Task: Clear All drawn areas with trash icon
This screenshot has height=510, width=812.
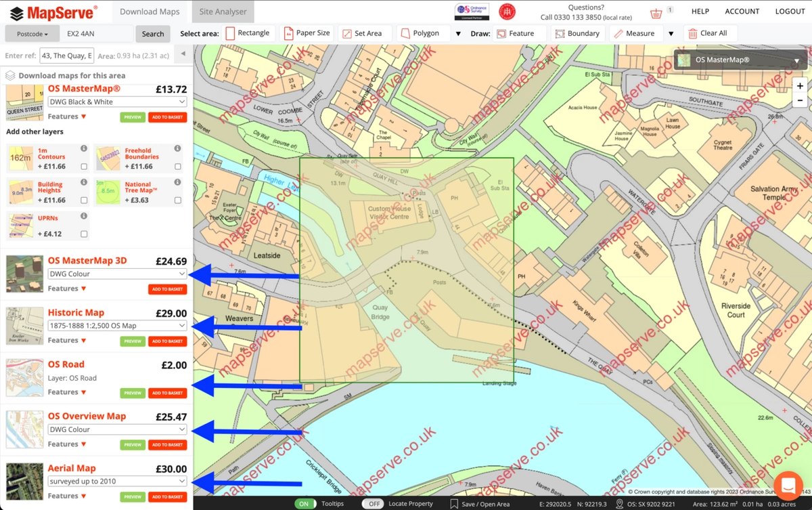Action: click(710, 33)
